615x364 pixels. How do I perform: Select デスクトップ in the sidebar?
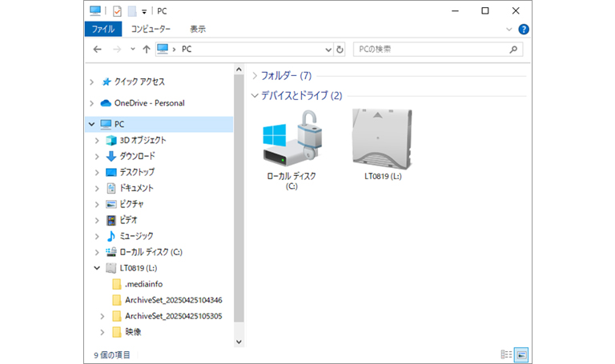[x=137, y=172]
